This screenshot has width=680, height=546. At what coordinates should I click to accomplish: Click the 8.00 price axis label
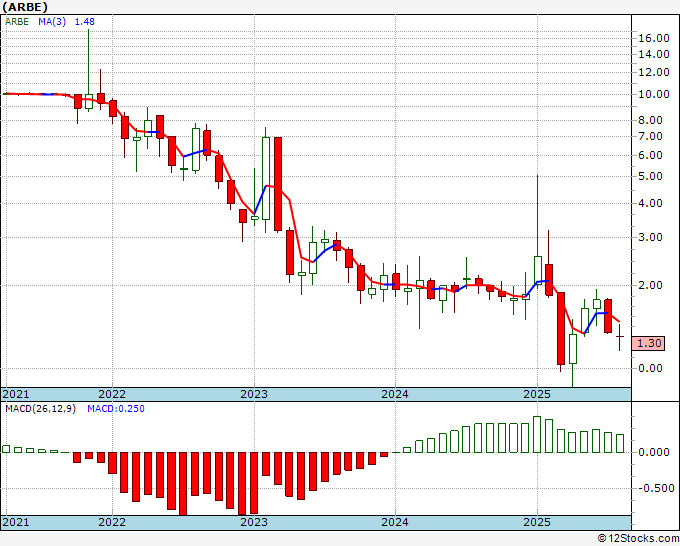click(651, 120)
